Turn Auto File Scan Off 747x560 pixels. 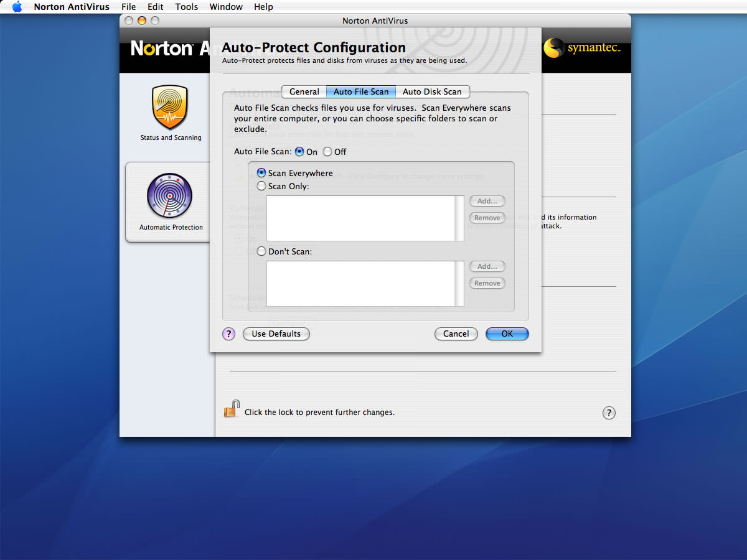327,152
